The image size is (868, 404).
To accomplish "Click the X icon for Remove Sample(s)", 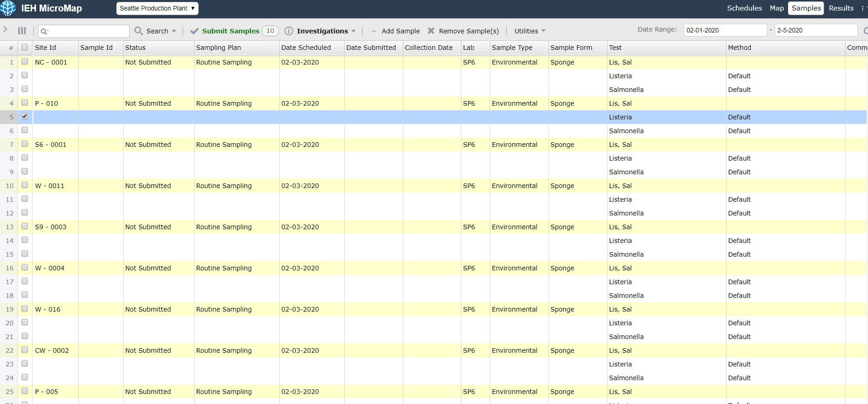I will click(431, 31).
